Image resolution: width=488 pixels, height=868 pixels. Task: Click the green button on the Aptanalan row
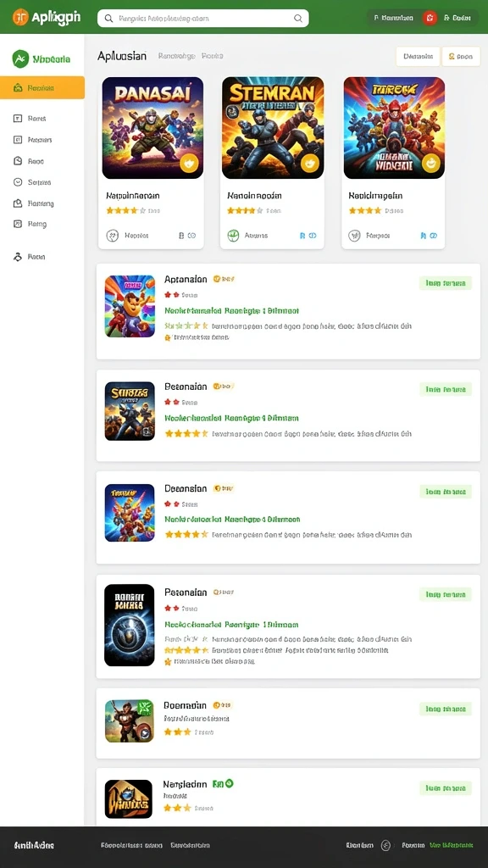tap(446, 283)
